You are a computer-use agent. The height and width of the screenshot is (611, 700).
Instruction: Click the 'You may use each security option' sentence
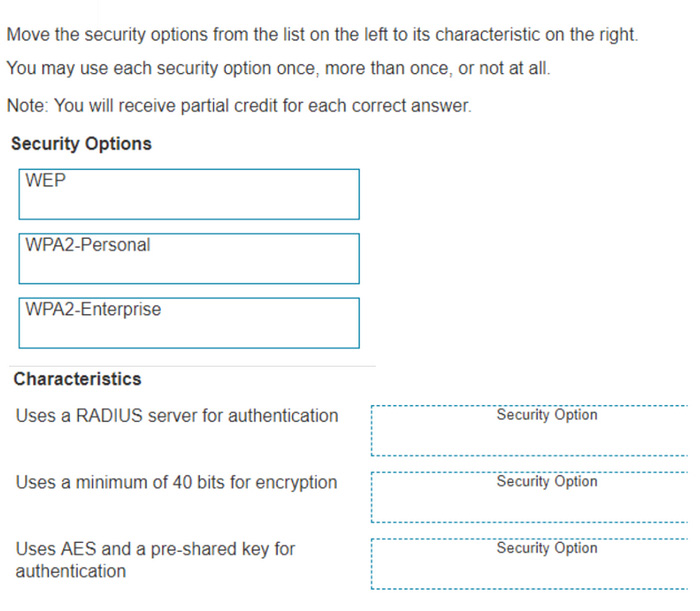pyautogui.click(x=278, y=68)
